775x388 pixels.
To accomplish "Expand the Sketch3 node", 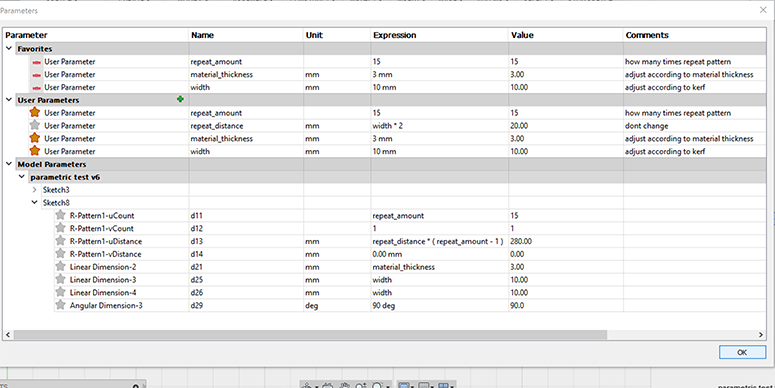I will pyautogui.click(x=34, y=190).
